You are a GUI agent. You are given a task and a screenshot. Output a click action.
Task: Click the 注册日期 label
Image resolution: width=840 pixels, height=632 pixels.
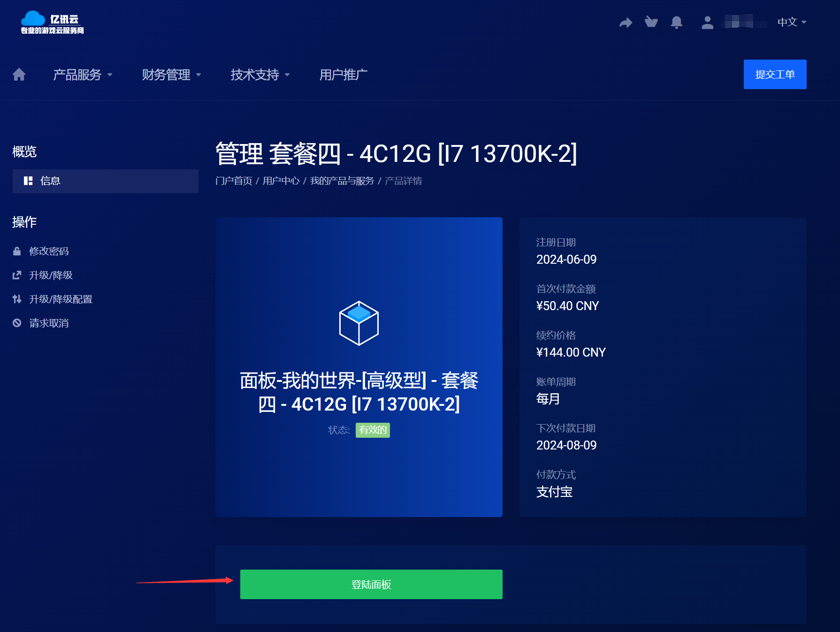pyautogui.click(x=556, y=242)
